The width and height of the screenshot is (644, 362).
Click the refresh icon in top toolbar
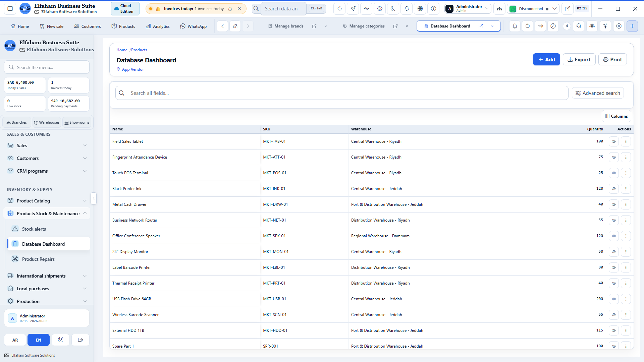click(339, 9)
